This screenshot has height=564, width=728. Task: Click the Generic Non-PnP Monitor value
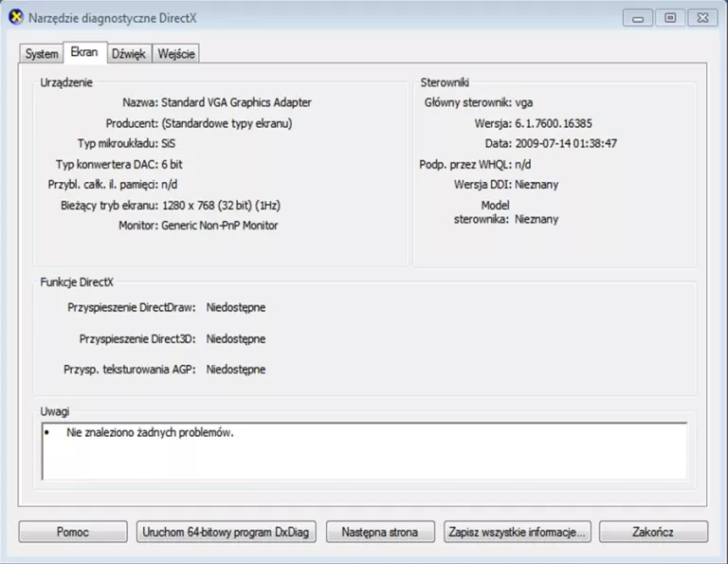pos(220,226)
